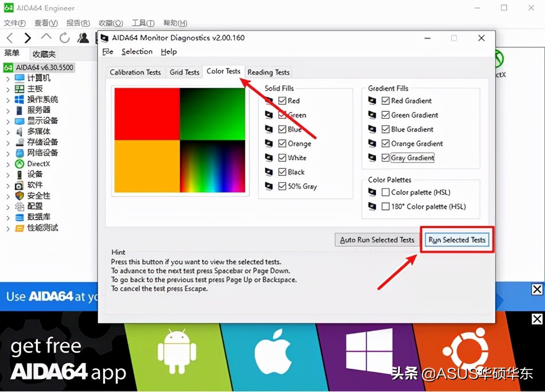This screenshot has width=545, height=392.
Task: Click the monitor icon beside Red Gradient
Action: [x=373, y=100]
